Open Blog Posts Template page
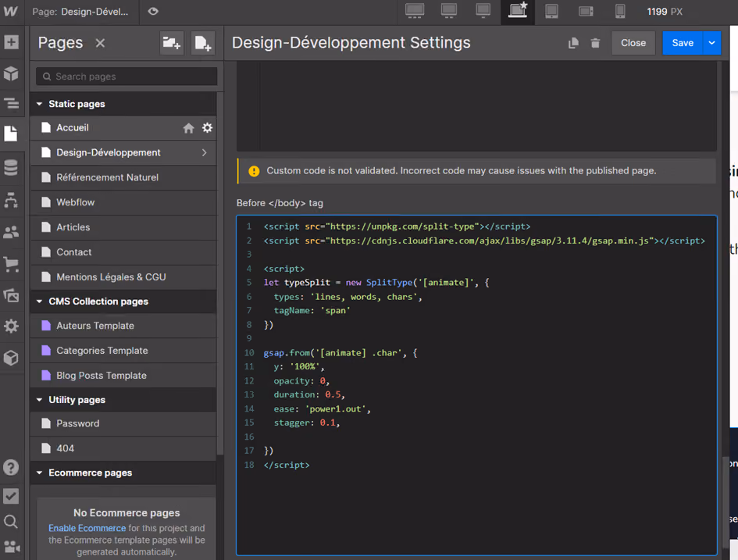 point(123,376)
